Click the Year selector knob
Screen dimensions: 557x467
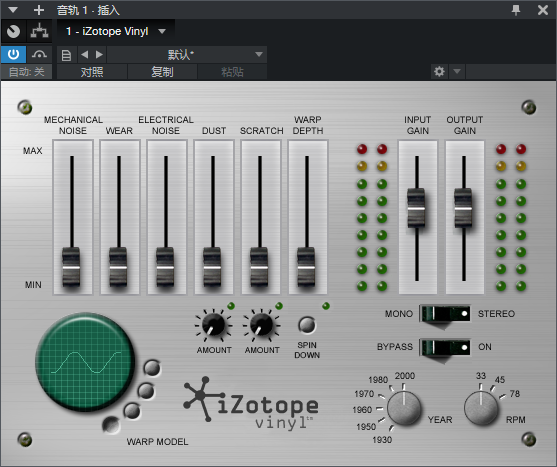click(404, 408)
